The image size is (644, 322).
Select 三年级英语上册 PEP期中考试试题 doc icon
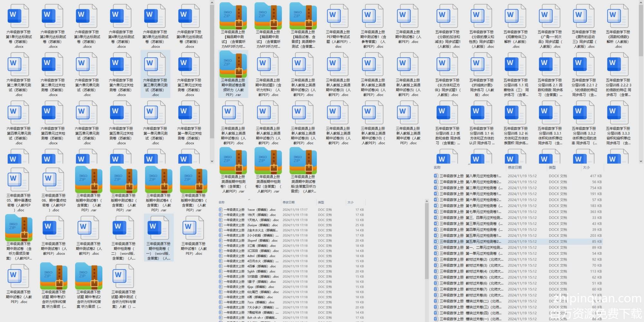[x=338, y=17]
